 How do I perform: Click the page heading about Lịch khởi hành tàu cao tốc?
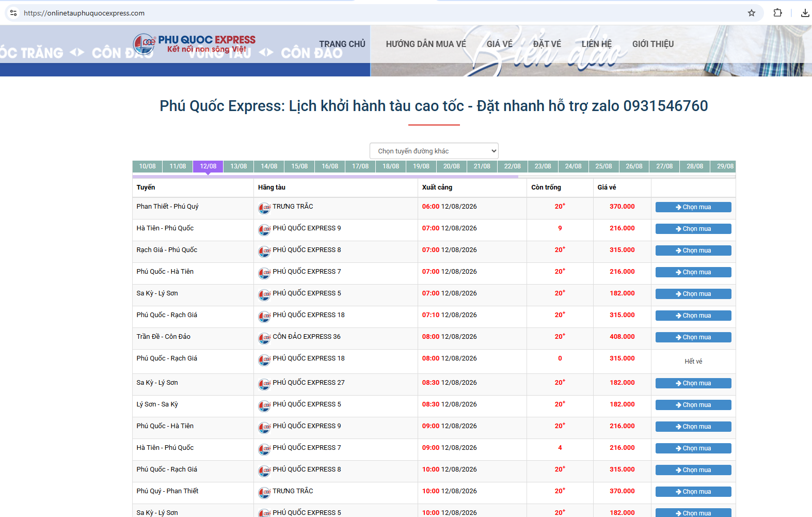point(434,106)
